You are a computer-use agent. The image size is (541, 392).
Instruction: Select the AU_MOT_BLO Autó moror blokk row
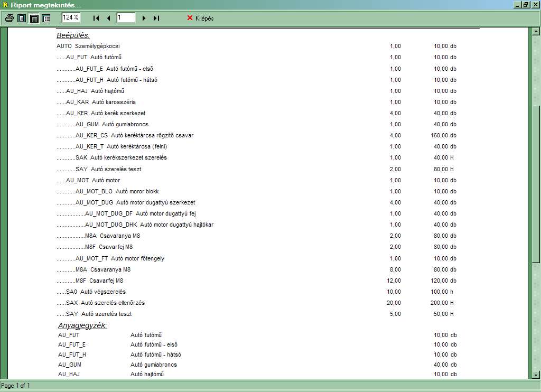(257, 191)
